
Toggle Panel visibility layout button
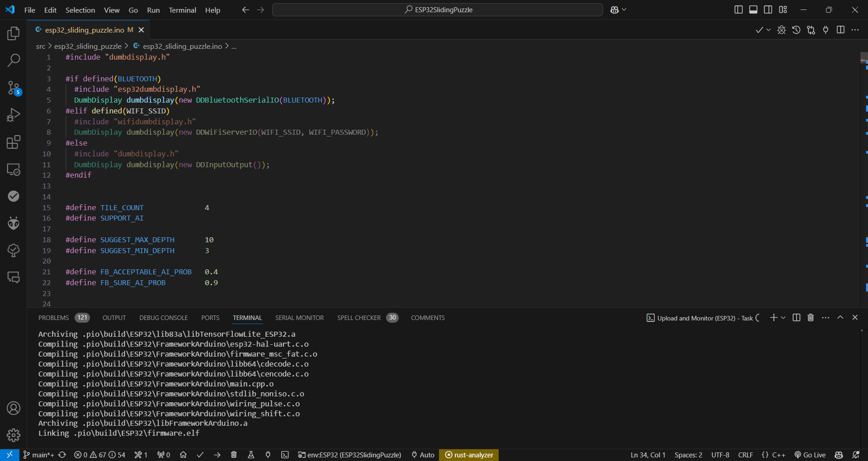(753, 9)
